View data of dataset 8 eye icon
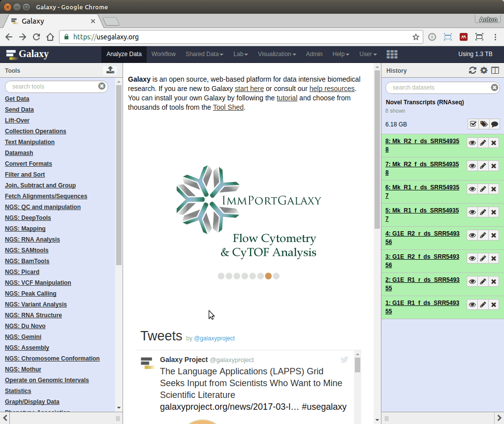The width and height of the screenshot is (504, 424). 472,143
